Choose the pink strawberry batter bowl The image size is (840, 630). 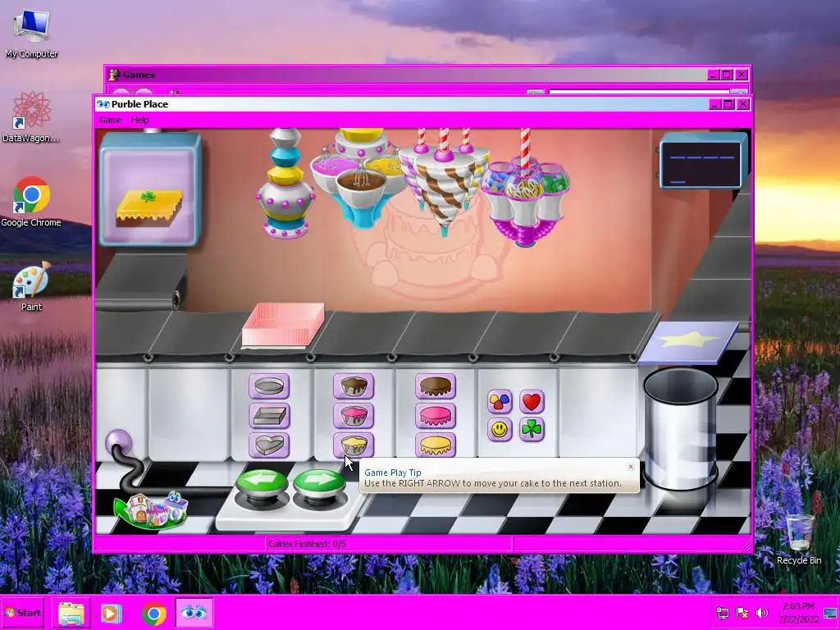coord(354,416)
